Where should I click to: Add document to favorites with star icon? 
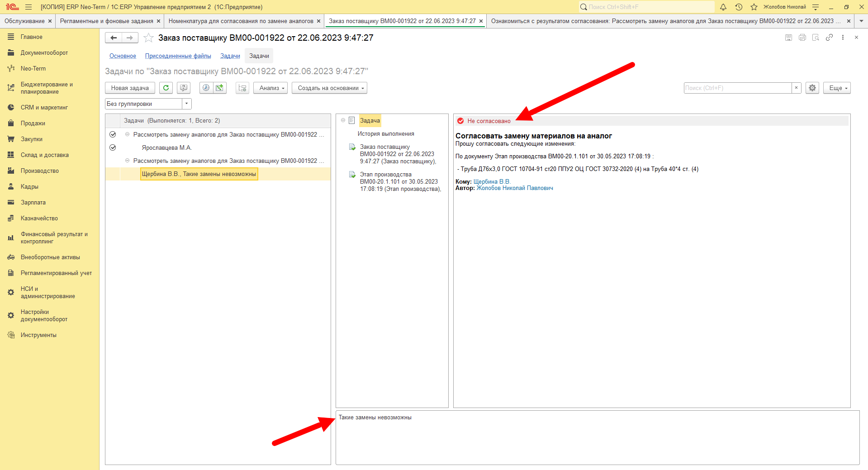(148, 38)
